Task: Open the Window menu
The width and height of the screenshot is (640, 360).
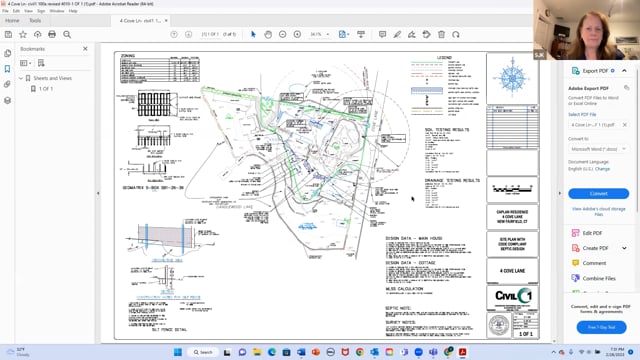Action: point(57,11)
